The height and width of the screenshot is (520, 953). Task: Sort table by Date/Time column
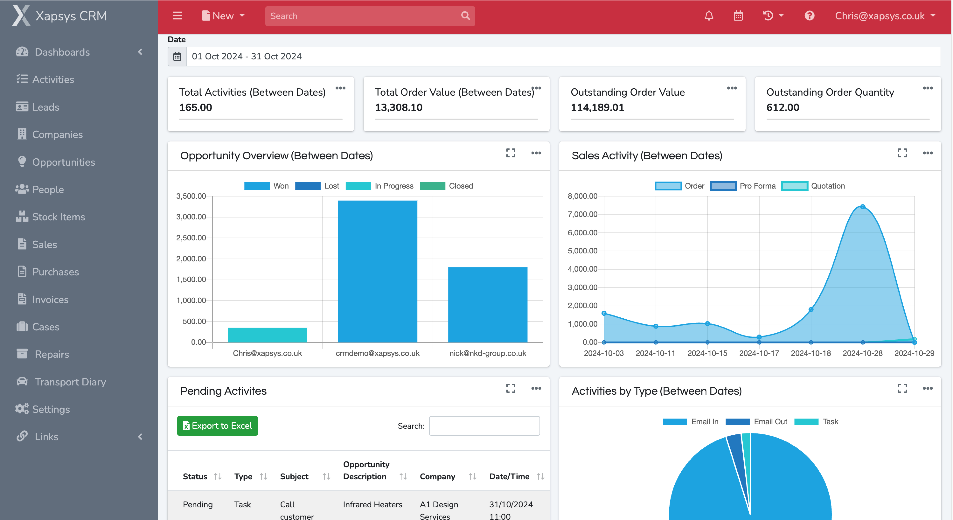(517, 476)
